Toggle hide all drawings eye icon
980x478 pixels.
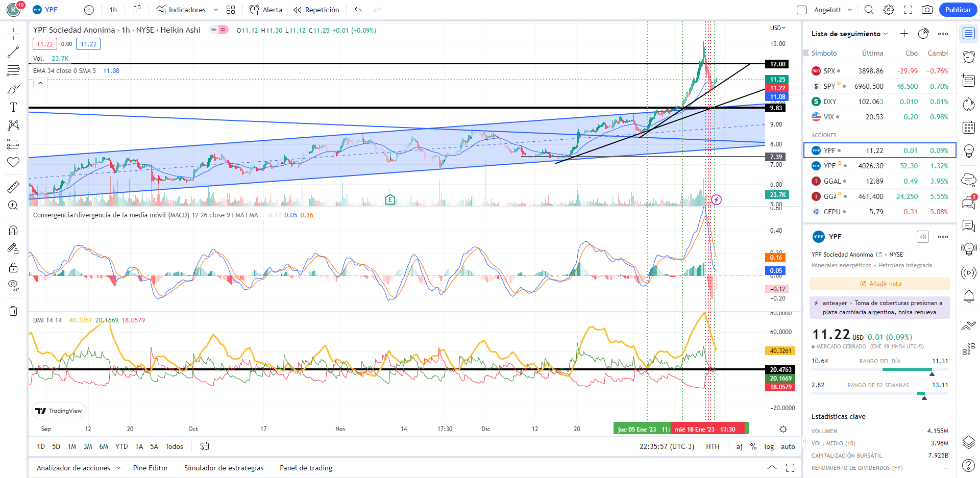coord(13,285)
